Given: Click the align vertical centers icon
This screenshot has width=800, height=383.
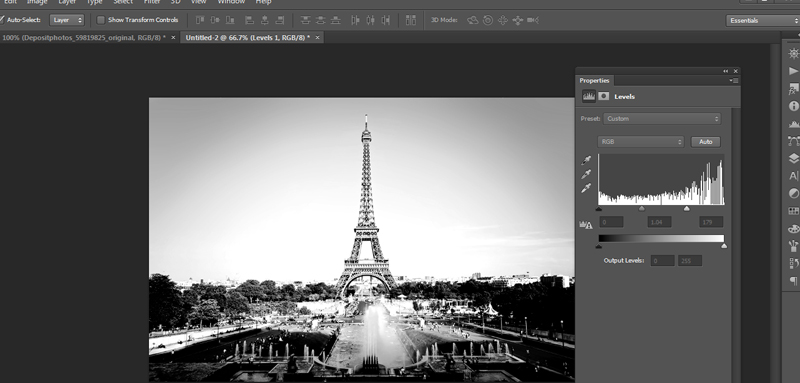Looking at the screenshot, I should (x=215, y=20).
